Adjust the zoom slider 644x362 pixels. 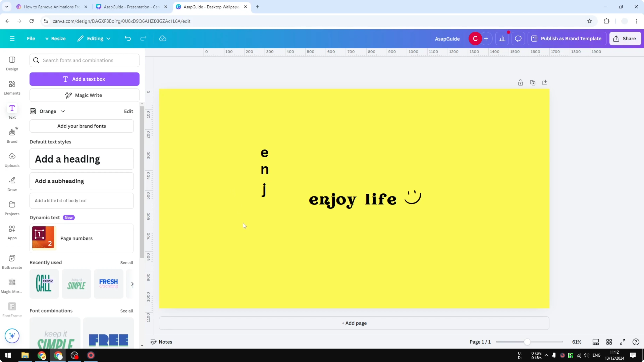(x=527, y=342)
